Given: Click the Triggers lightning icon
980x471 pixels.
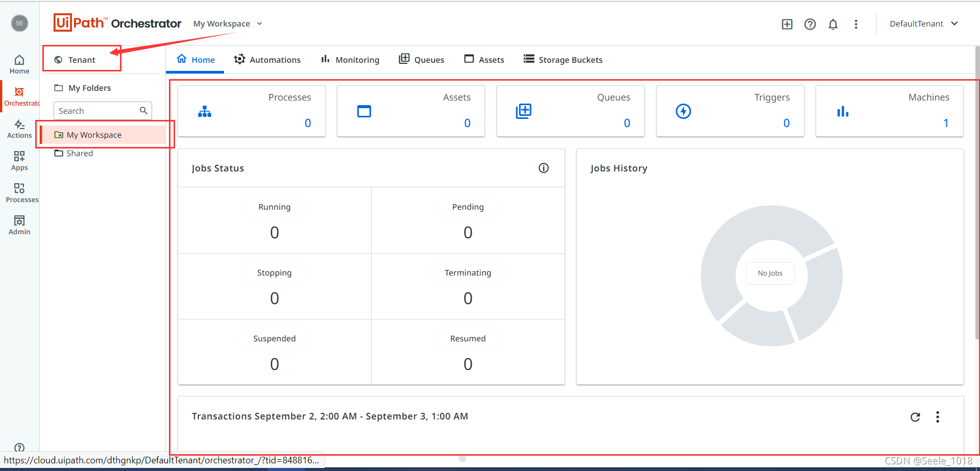Looking at the screenshot, I should coord(683,111).
